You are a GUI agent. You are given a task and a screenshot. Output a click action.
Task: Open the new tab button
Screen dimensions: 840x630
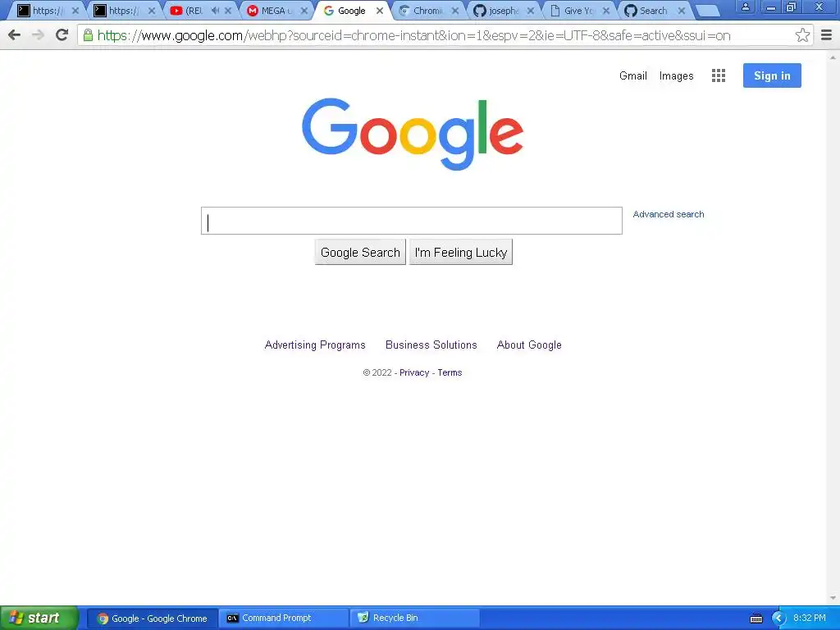coord(707,11)
